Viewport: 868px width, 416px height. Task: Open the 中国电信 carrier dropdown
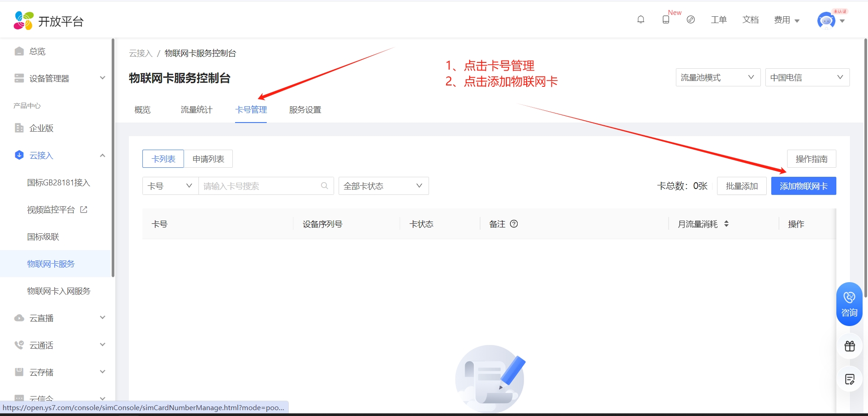click(807, 77)
